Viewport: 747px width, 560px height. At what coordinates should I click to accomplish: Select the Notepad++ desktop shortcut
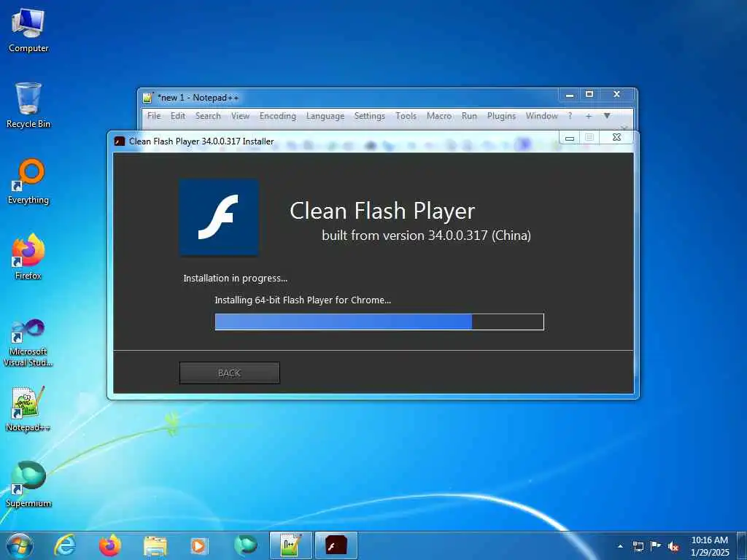click(x=28, y=408)
